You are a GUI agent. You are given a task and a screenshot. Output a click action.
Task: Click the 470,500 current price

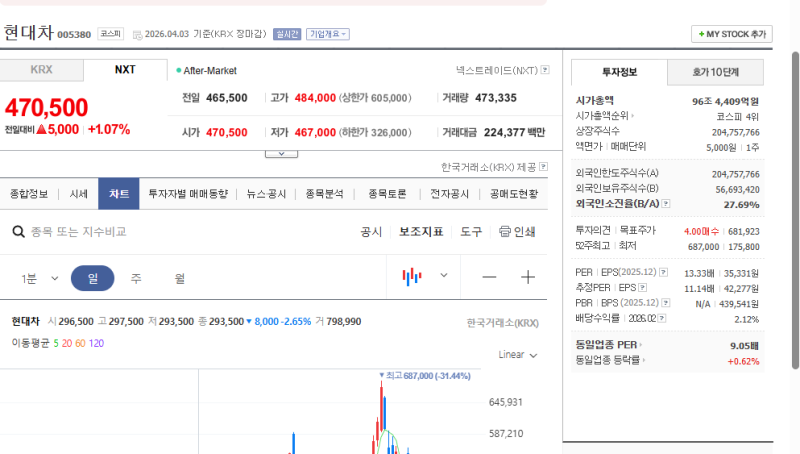click(x=46, y=108)
